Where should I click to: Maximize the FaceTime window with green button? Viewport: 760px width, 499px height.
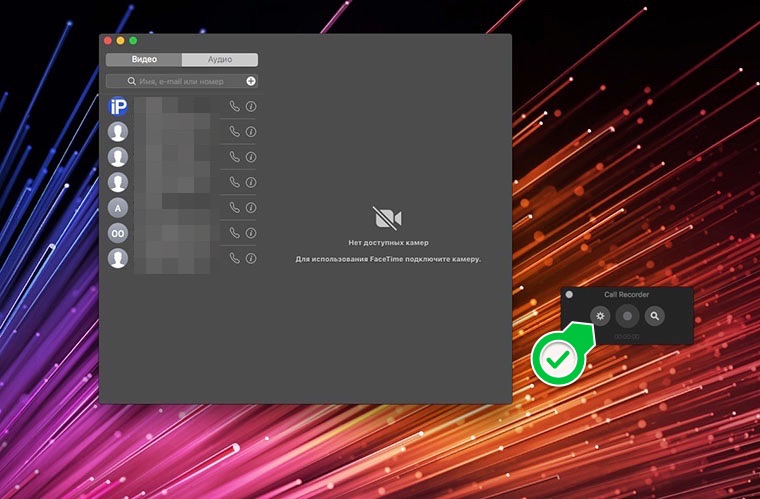pyautogui.click(x=133, y=41)
